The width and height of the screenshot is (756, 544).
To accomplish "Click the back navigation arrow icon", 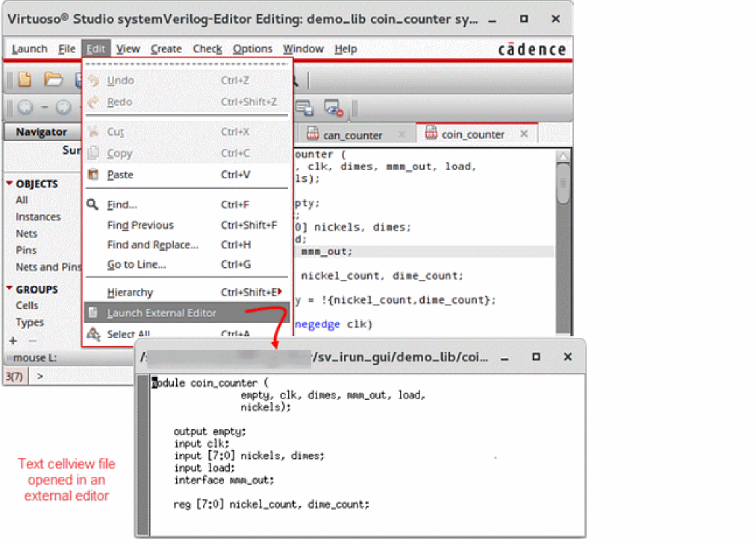I will click(25, 107).
